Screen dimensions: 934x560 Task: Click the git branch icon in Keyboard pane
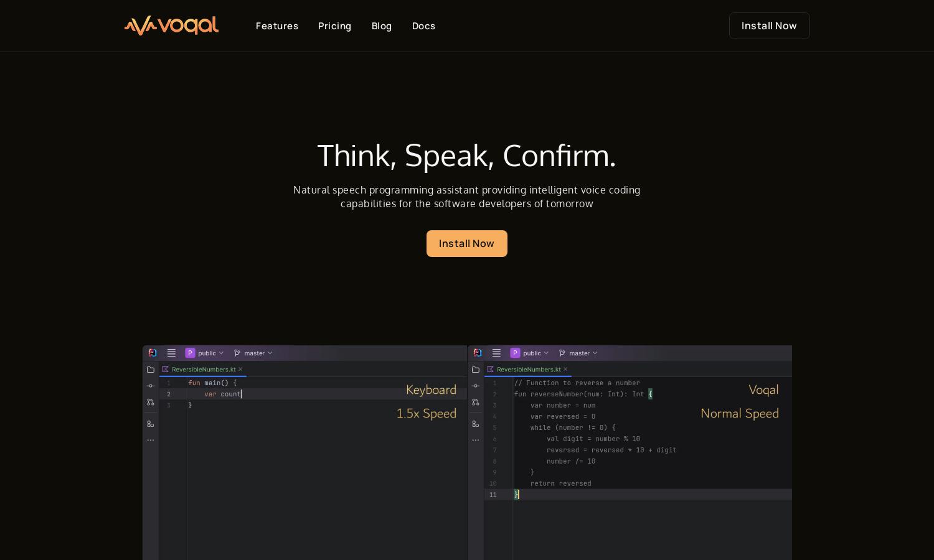[237, 353]
